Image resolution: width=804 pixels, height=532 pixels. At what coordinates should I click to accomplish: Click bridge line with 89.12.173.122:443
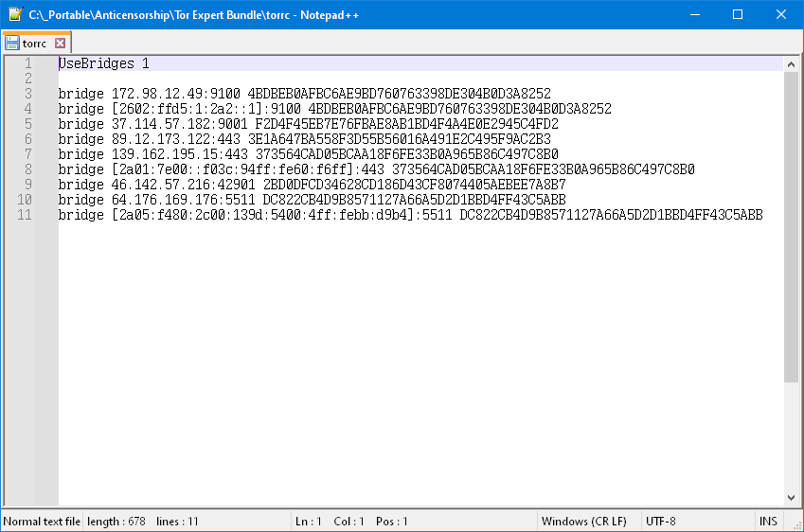pyautogui.click(x=305, y=139)
